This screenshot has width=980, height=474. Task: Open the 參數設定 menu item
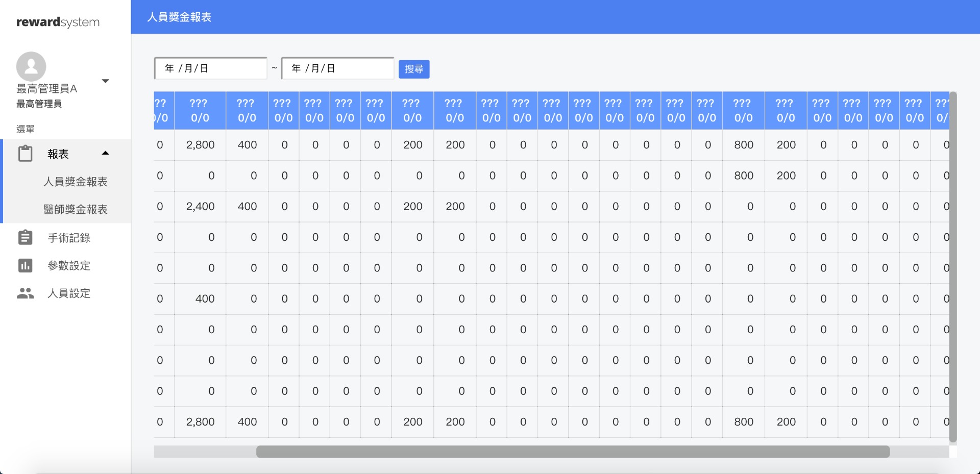pos(69,265)
